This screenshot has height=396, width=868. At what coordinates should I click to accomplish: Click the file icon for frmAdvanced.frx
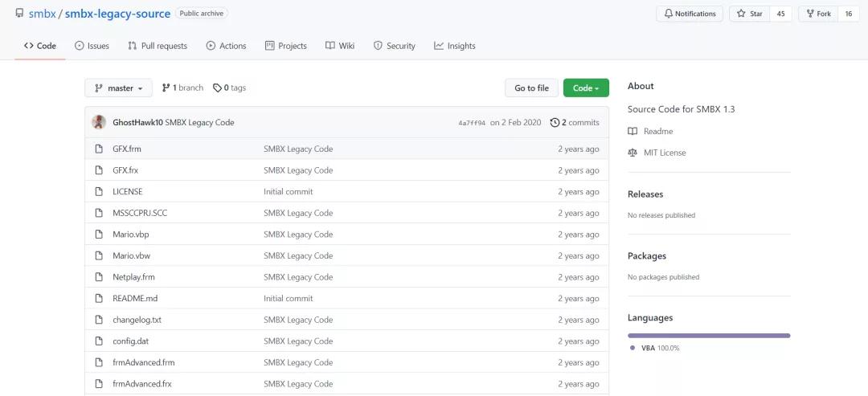click(x=99, y=384)
